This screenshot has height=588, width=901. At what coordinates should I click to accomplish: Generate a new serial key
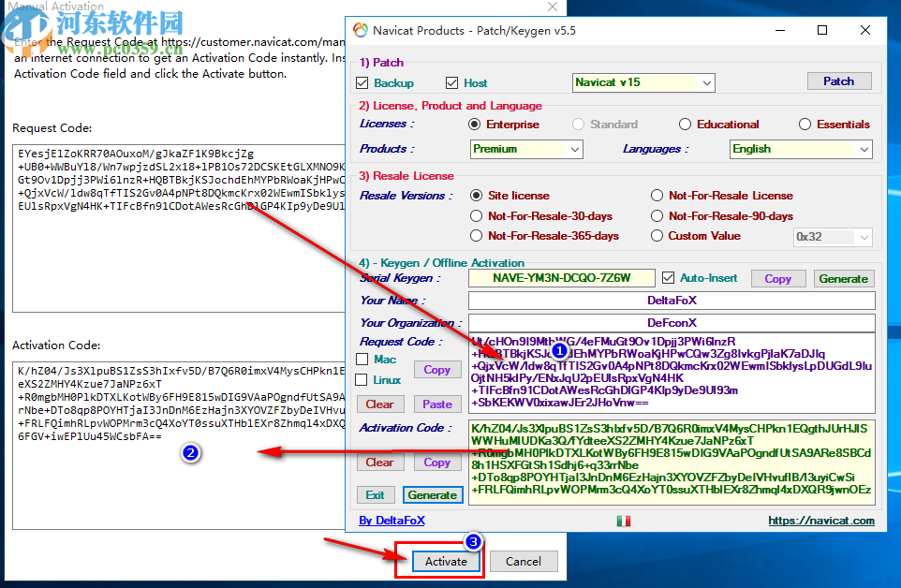[x=844, y=278]
